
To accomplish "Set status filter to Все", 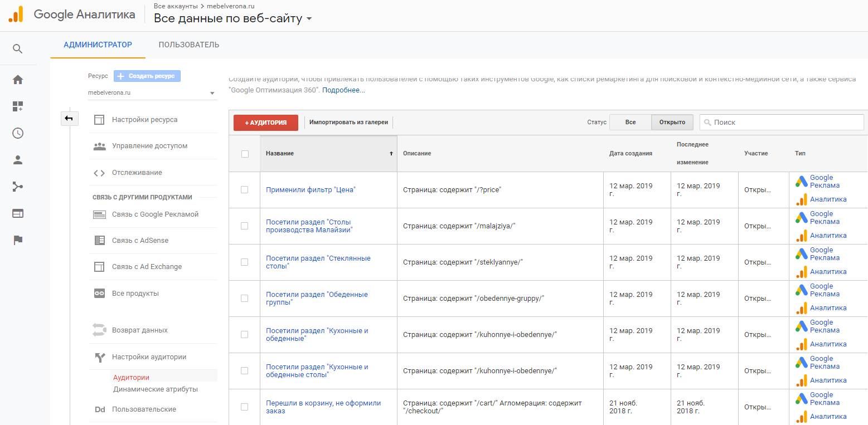I will pos(630,123).
